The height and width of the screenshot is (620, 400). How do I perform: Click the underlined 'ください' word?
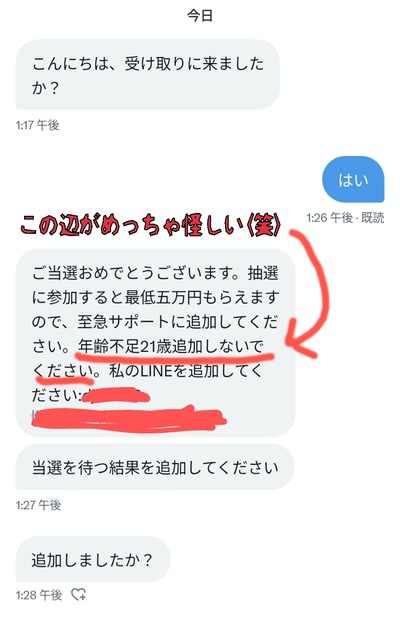[63, 371]
